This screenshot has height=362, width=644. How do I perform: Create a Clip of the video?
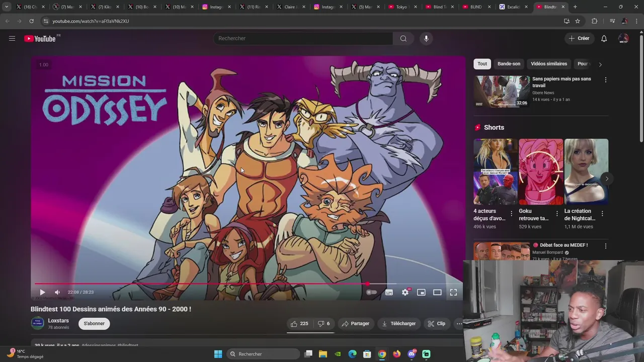pyautogui.click(x=437, y=324)
